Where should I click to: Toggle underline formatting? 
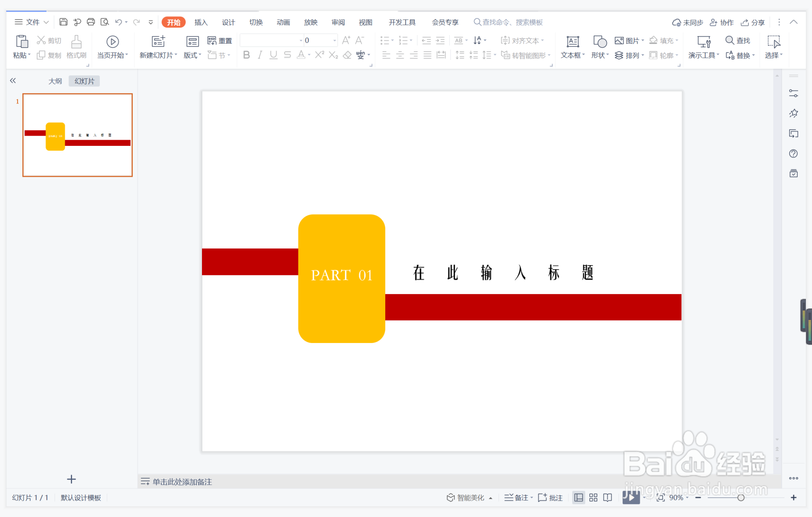click(x=273, y=55)
